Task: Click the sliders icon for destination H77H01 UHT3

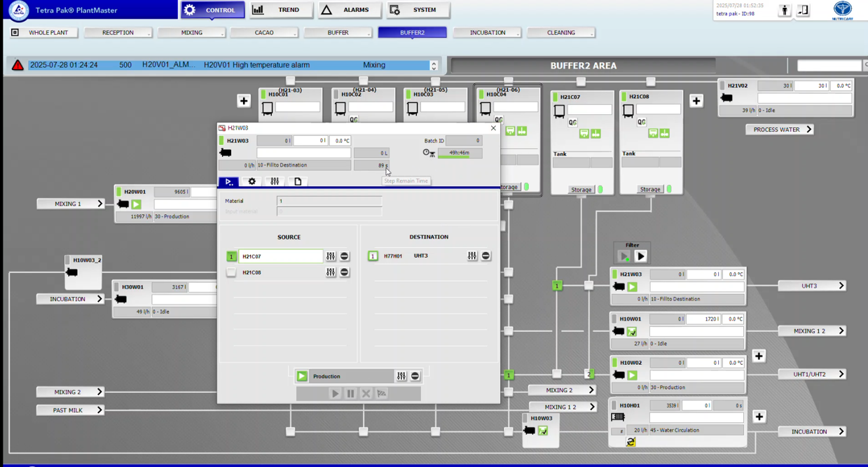Action: point(472,256)
